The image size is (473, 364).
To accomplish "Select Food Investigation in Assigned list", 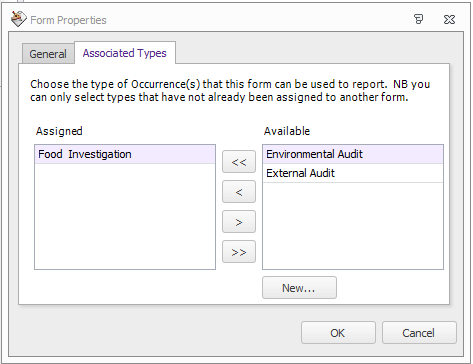I will (125, 154).
